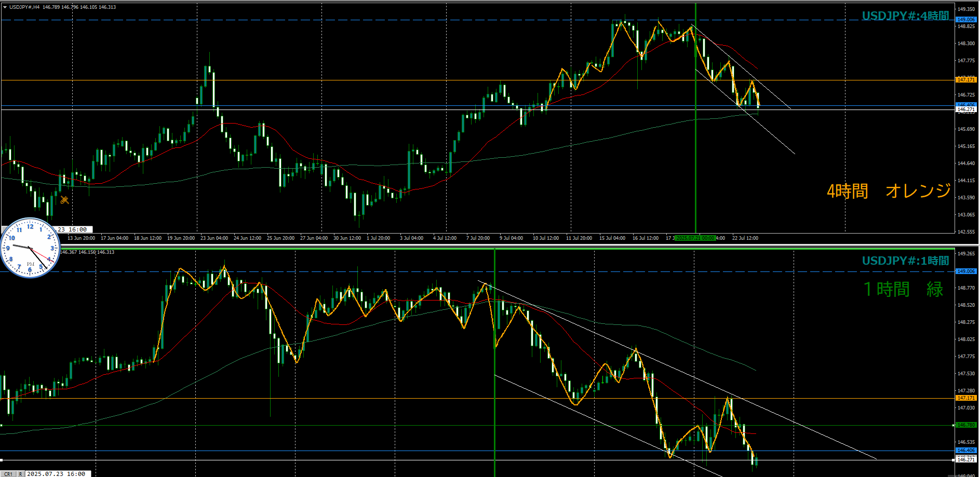Click the green 146.780 price tag on 1-hour chart
The width and height of the screenshot is (980, 477).
(x=966, y=425)
